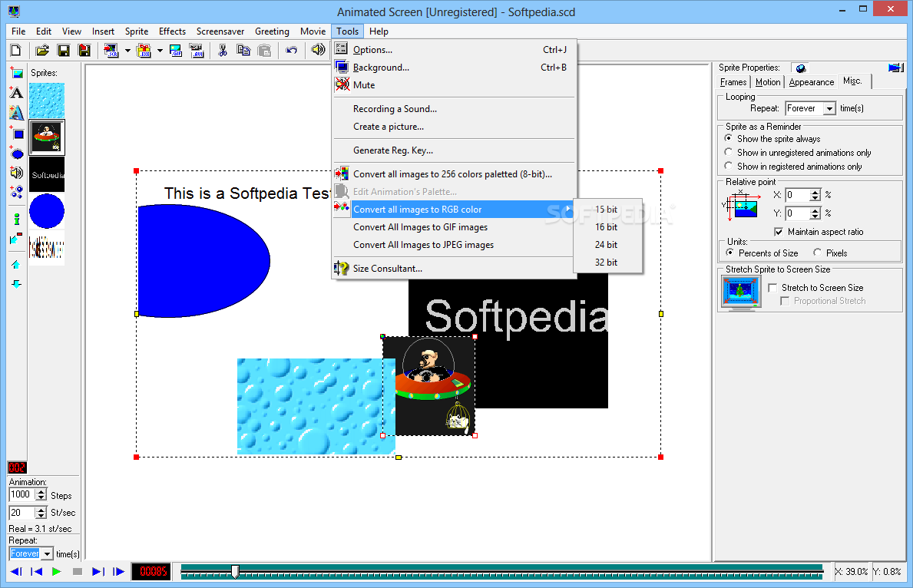Image resolution: width=913 pixels, height=588 pixels.
Task: Switch to the Motion tab
Action: click(x=767, y=82)
